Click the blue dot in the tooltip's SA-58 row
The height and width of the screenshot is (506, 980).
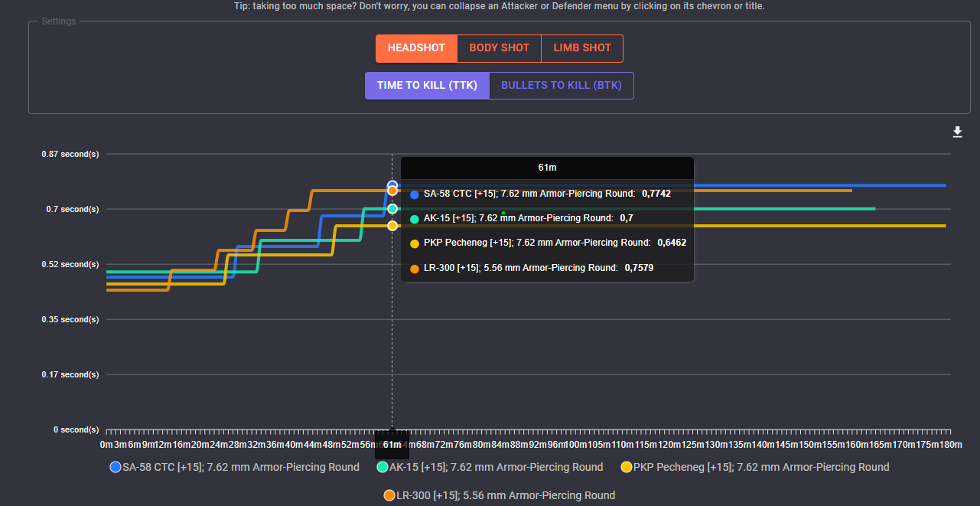point(415,194)
